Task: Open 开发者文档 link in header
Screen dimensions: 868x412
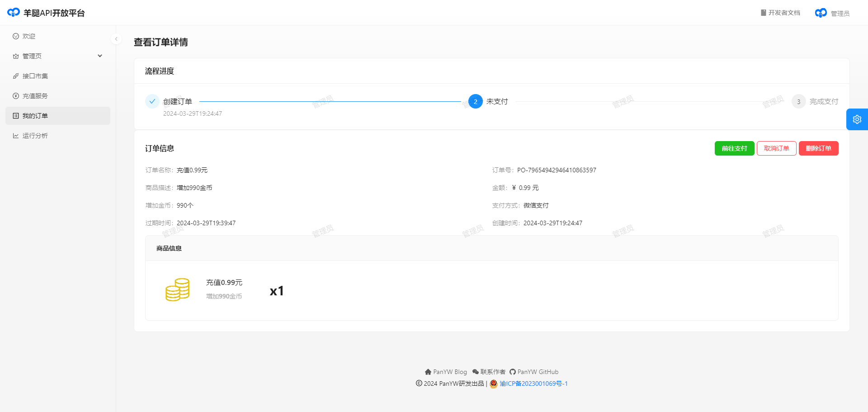Action: [x=780, y=13]
